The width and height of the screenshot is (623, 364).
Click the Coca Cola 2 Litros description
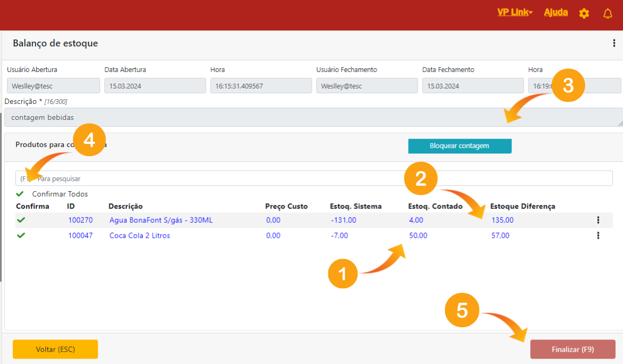click(x=140, y=236)
